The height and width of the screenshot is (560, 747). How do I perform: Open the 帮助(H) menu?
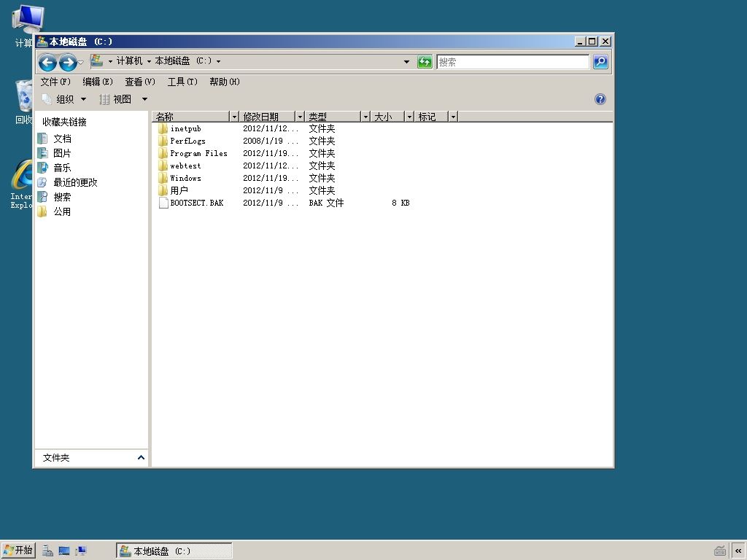(225, 82)
